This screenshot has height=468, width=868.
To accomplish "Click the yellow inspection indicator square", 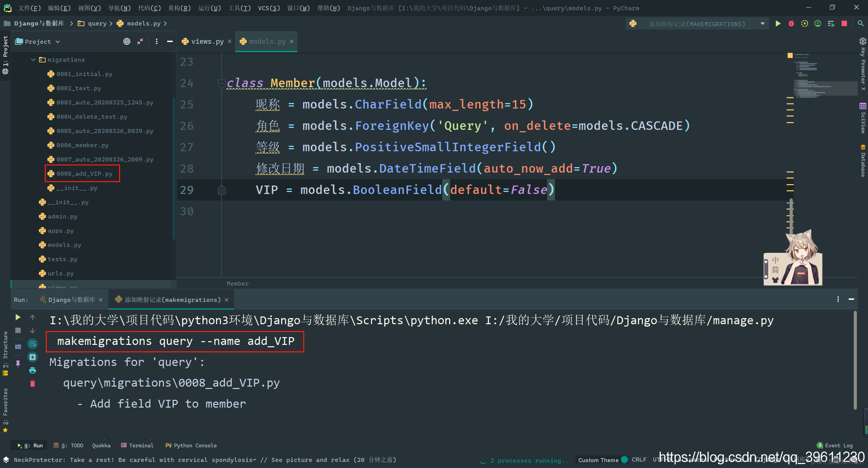I will pos(790,55).
